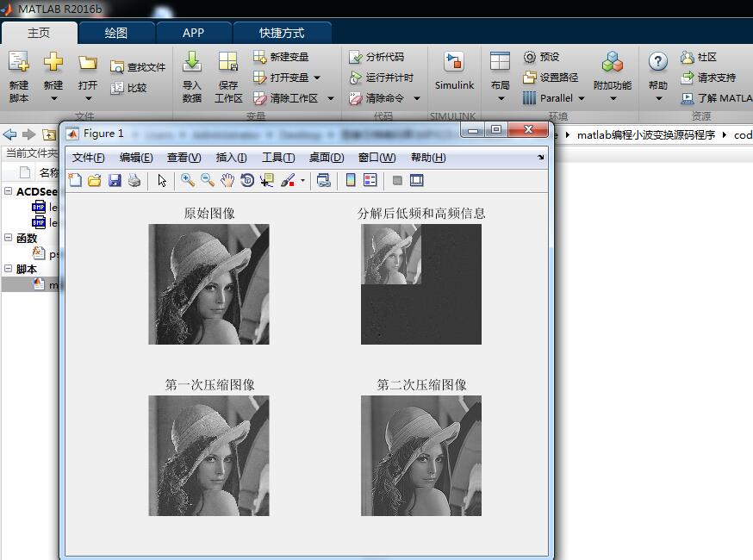Select the Pan hand tool
This screenshot has height=560, width=753.
(227, 181)
